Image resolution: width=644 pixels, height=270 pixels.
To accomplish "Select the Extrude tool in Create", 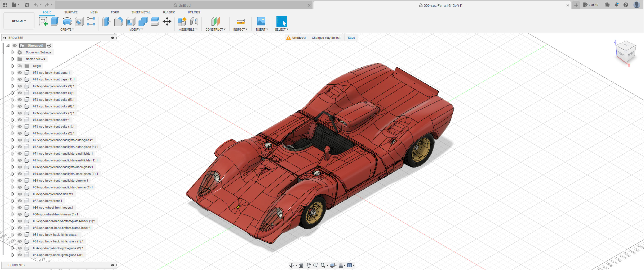I will tap(55, 21).
